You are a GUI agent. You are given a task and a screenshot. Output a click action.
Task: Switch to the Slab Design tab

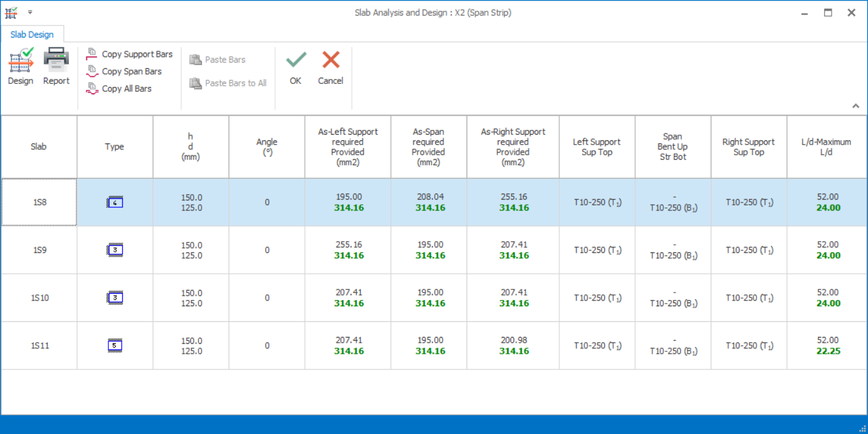pos(32,35)
